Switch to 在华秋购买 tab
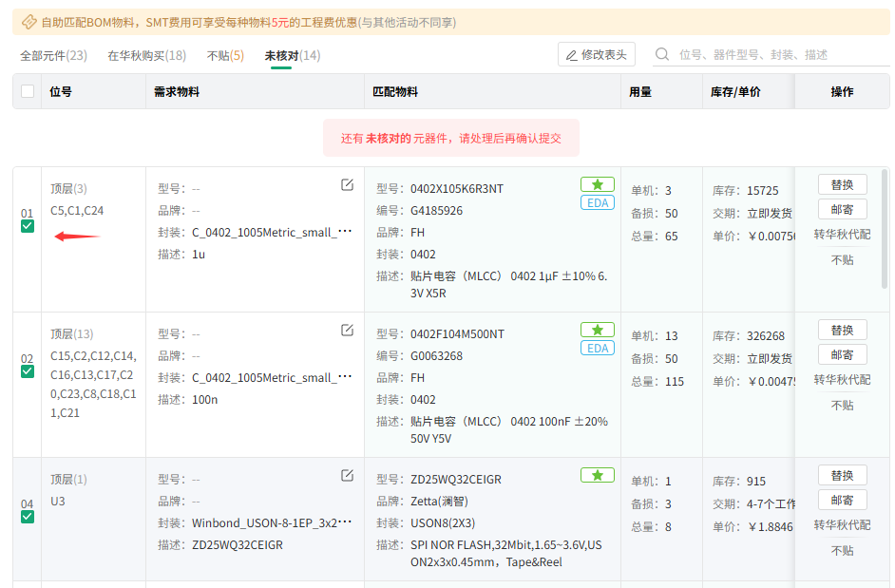Viewport: 895px width, 588px height. point(146,56)
